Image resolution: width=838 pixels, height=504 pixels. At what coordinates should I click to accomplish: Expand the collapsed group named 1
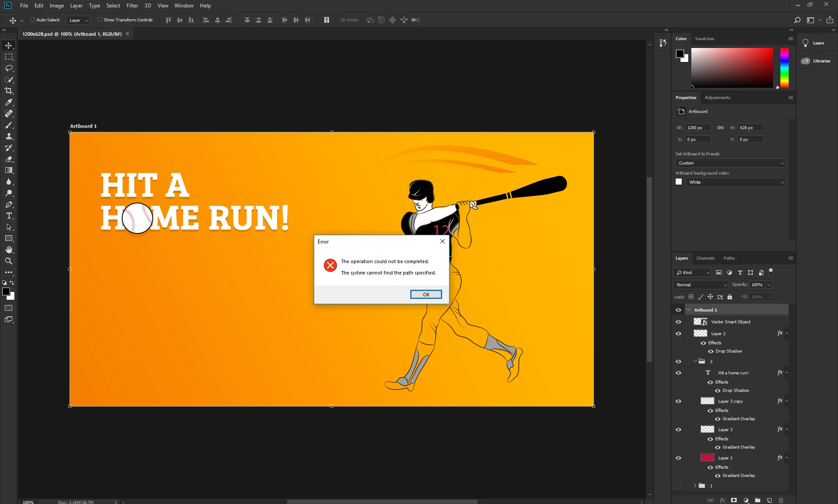coord(695,486)
